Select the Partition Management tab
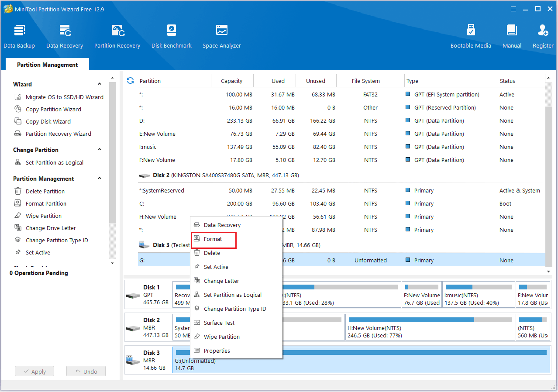This screenshot has height=392, width=558. 47,65
